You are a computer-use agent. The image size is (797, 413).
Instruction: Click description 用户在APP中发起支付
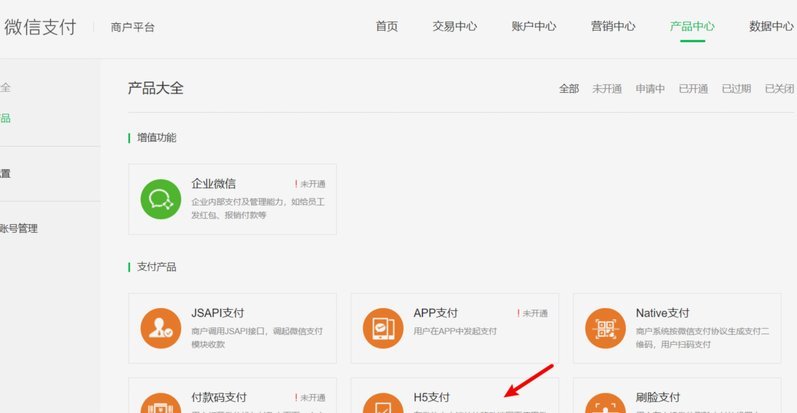(x=455, y=331)
